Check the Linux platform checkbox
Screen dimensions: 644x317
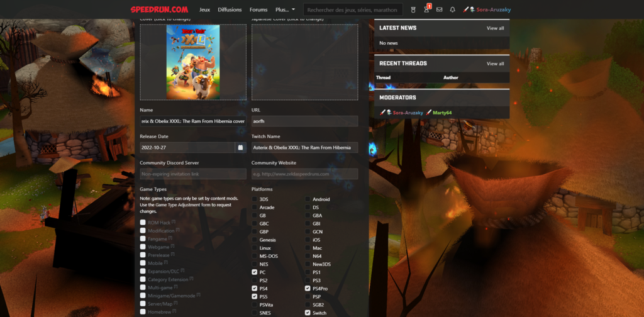coord(255,248)
